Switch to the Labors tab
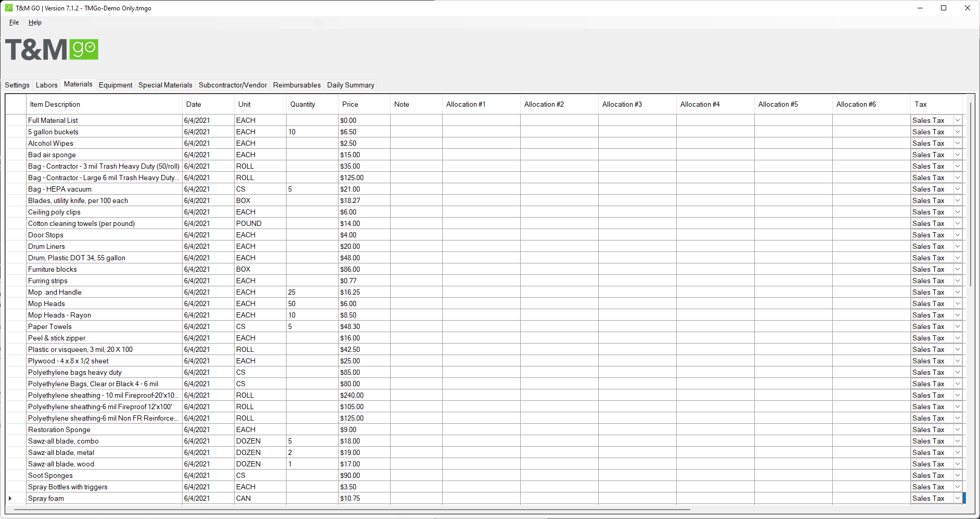This screenshot has width=980, height=519. (46, 85)
